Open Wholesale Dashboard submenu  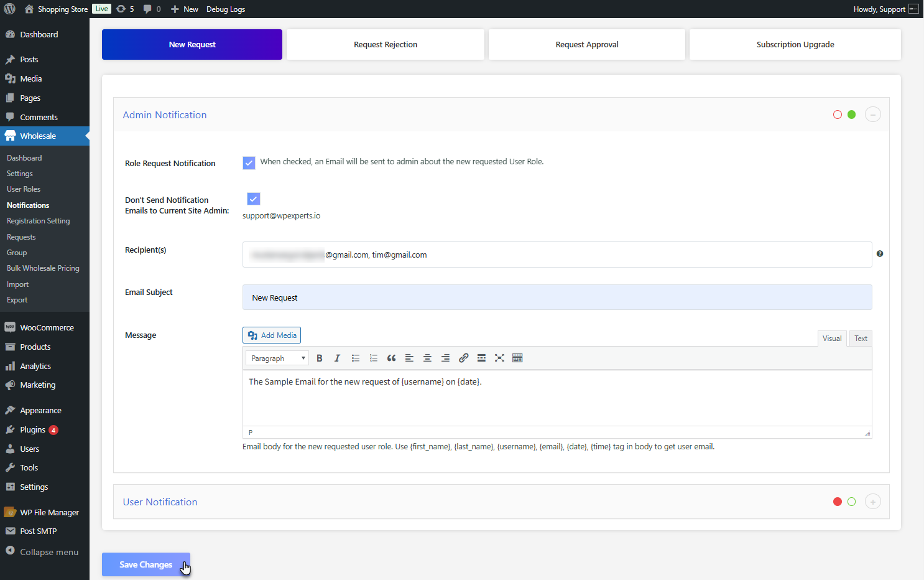pos(24,158)
